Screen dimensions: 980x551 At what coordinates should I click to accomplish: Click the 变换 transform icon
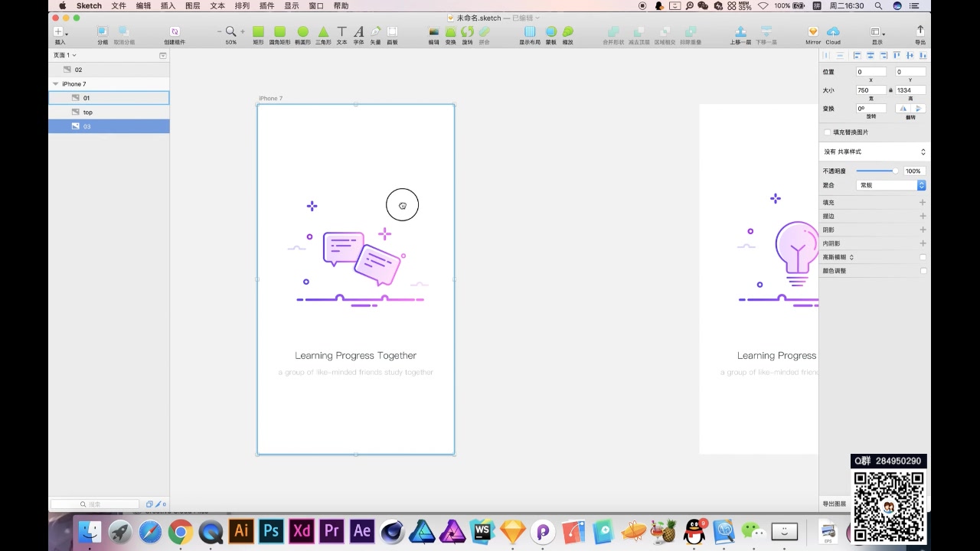(450, 32)
